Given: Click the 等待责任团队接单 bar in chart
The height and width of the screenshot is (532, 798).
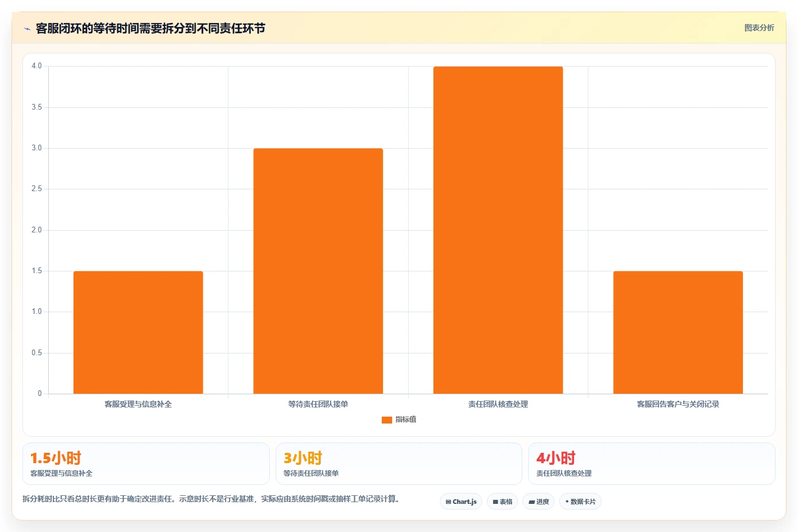Looking at the screenshot, I should point(318,271).
